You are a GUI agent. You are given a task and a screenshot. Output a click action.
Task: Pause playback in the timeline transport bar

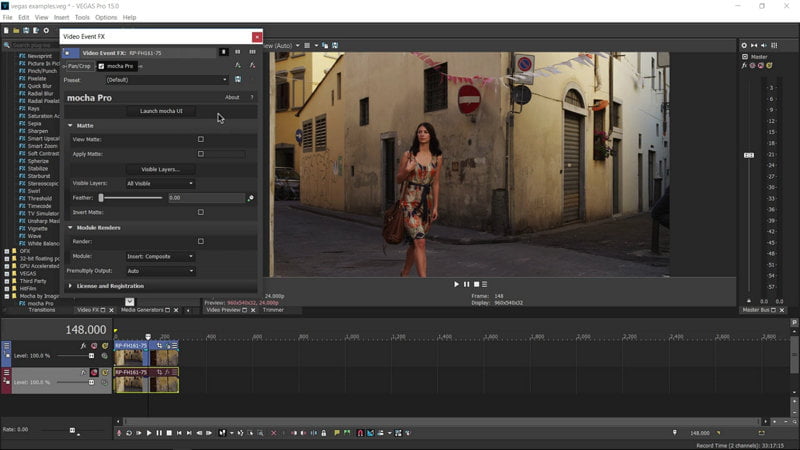pos(159,433)
